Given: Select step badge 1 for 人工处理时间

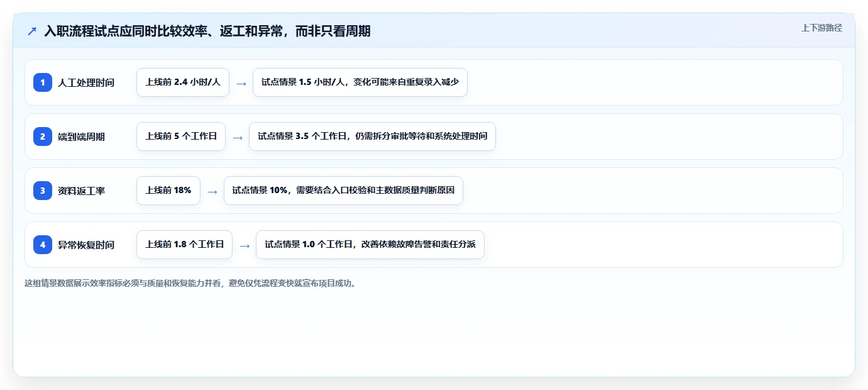Looking at the screenshot, I should point(43,82).
